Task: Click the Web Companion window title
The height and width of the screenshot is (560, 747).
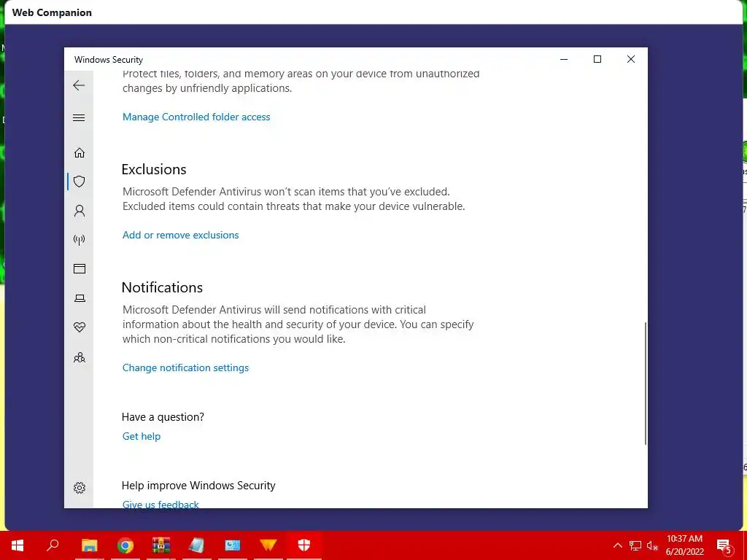Action: 52,12
